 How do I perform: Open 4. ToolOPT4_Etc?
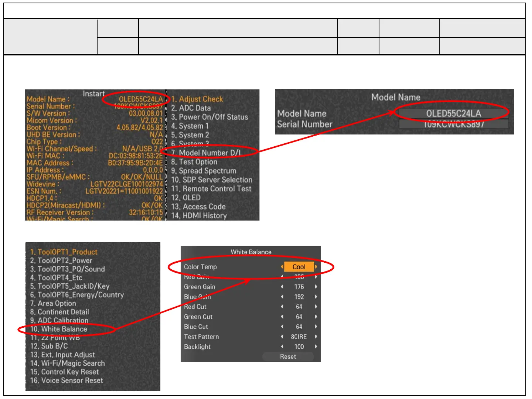point(56,277)
